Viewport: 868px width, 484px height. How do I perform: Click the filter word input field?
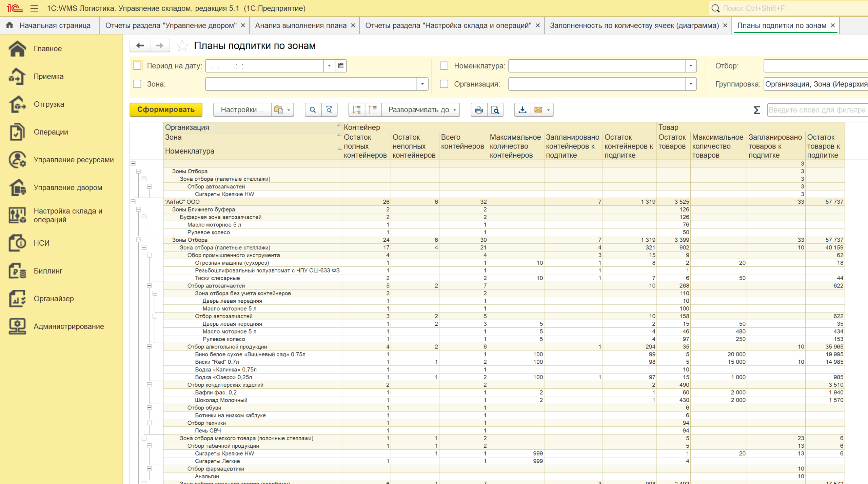click(x=817, y=110)
